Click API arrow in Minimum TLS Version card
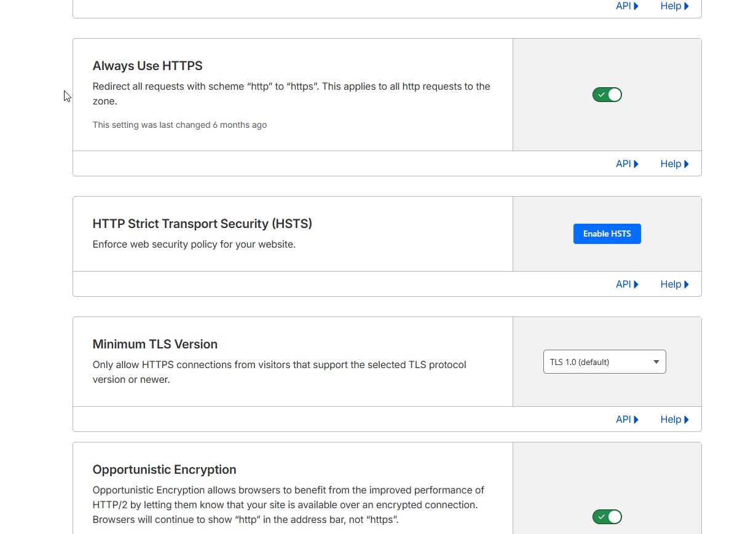This screenshot has height=534, width=756. click(x=636, y=420)
